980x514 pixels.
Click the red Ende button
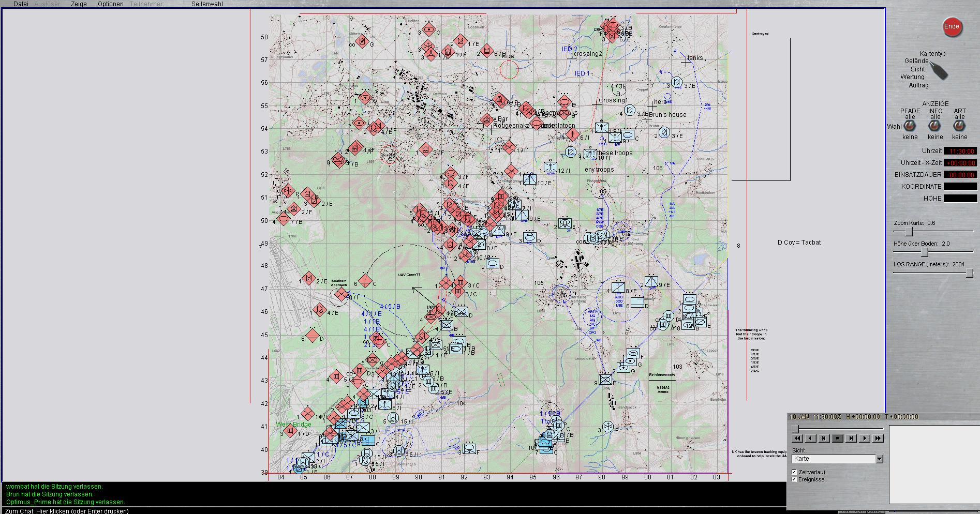(x=952, y=27)
